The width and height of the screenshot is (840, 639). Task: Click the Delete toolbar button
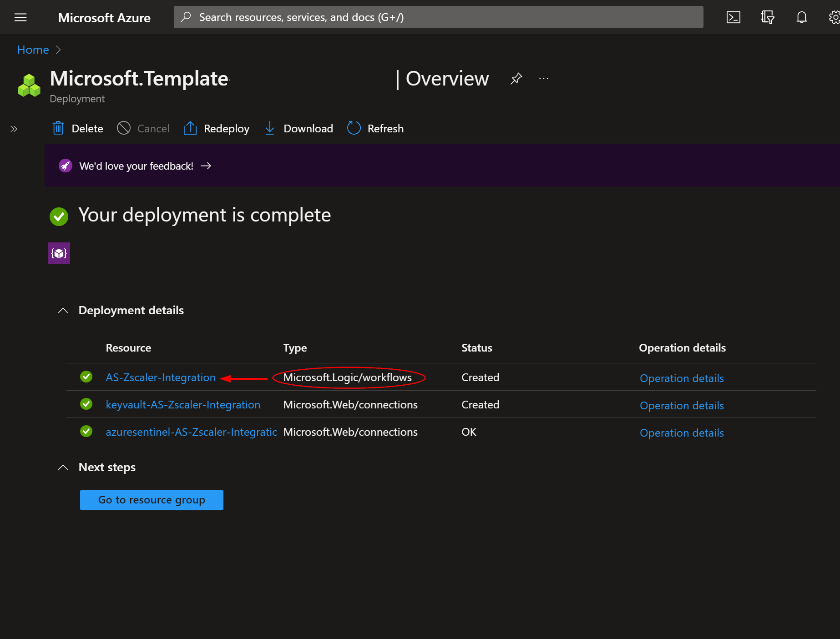click(x=78, y=129)
